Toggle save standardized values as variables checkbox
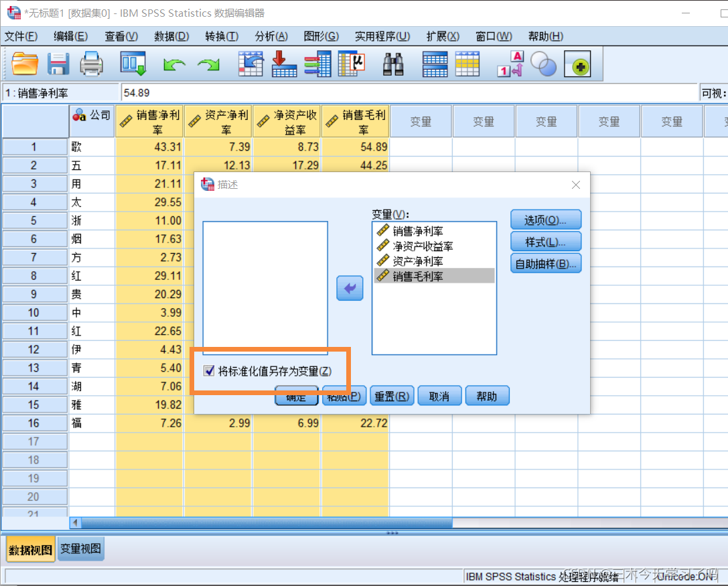The width and height of the screenshot is (728, 586). 209,370
